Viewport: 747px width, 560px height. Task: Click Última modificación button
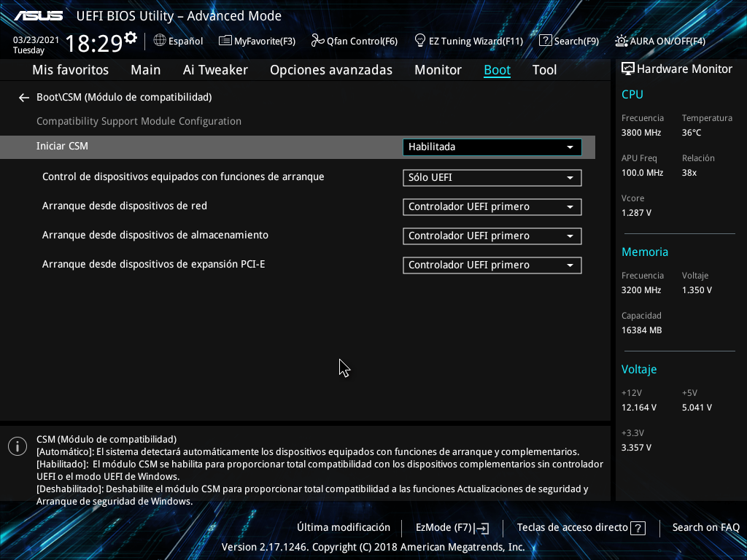pyautogui.click(x=344, y=528)
